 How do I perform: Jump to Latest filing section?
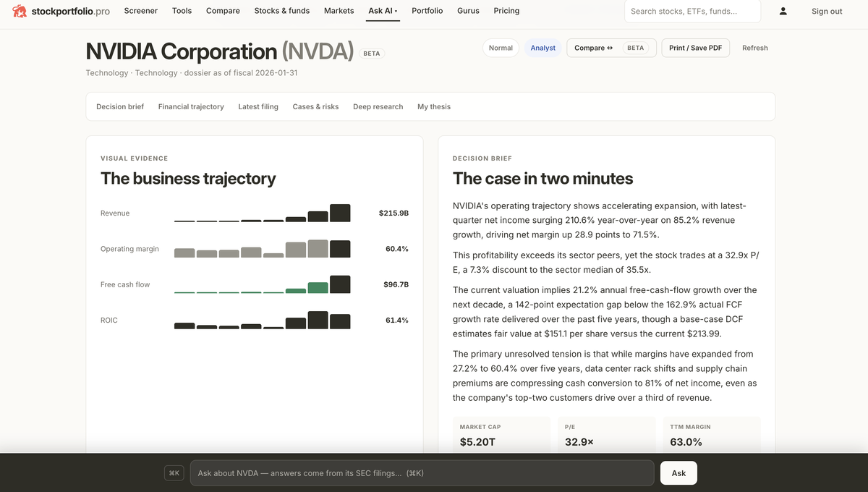[x=258, y=106]
